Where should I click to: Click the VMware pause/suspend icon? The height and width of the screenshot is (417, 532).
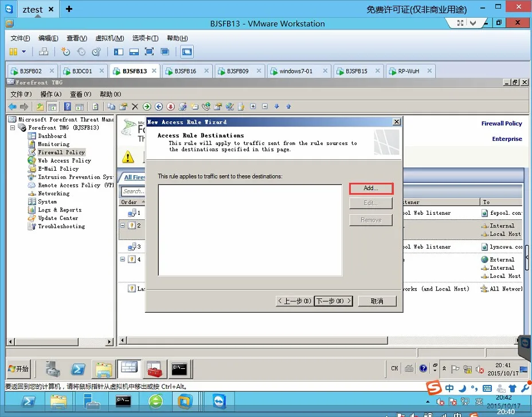tap(14, 52)
